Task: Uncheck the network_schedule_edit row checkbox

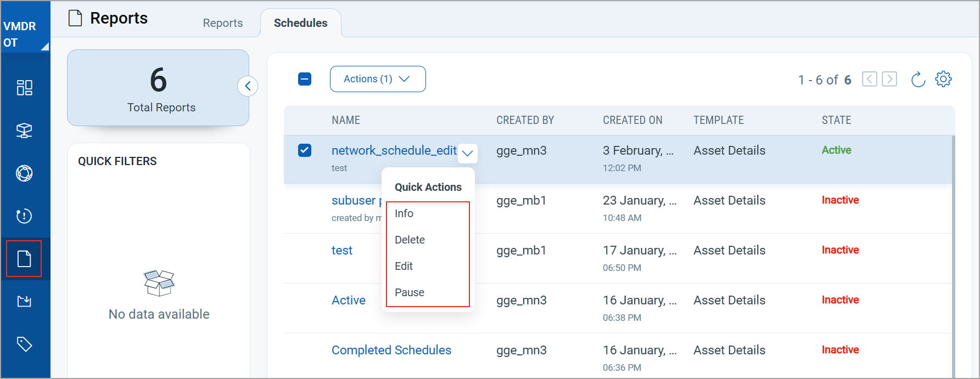Action: [305, 150]
